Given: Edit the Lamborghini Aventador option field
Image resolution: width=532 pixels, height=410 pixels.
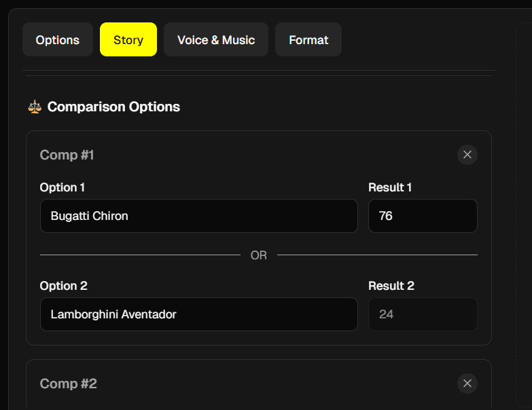Looking at the screenshot, I should pyautogui.click(x=198, y=314).
